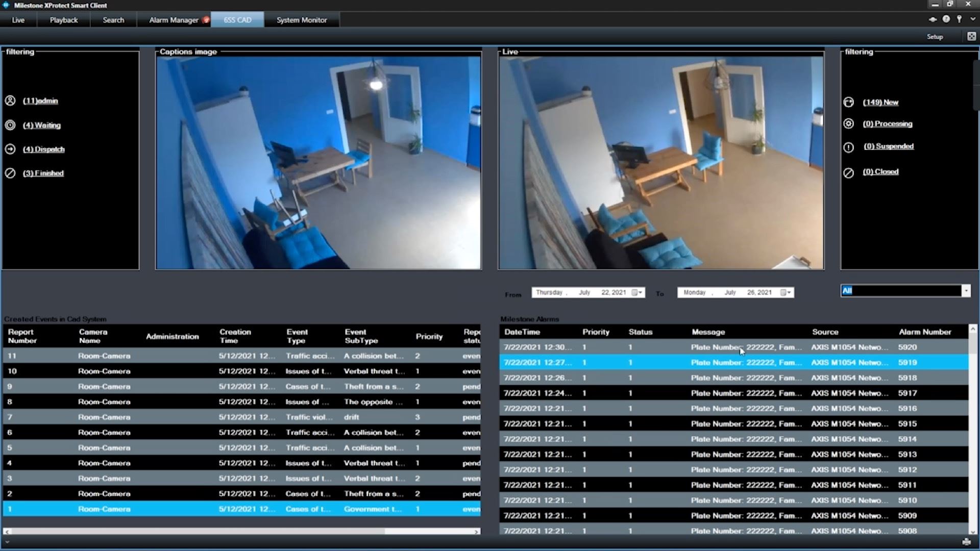Viewport: 980px width, 551px height.
Task: Switch to the Playback tab
Action: 64,20
